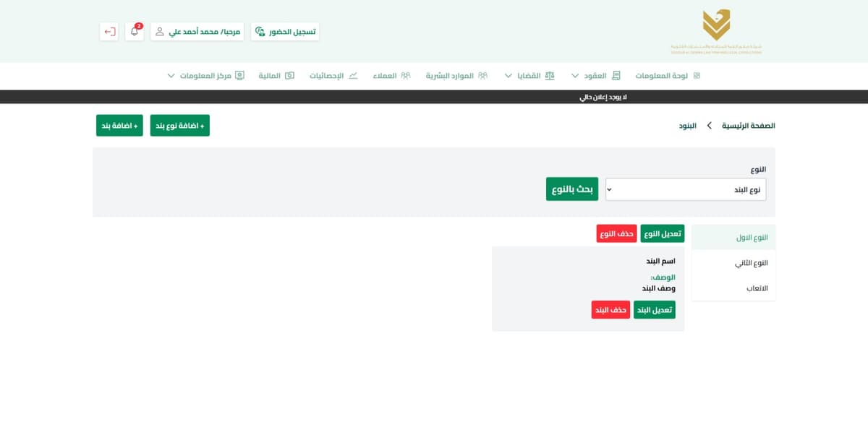The height and width of the screenshot is (427, 868).
Task: Click the money icon beside المالية
Action: point(290,75)
